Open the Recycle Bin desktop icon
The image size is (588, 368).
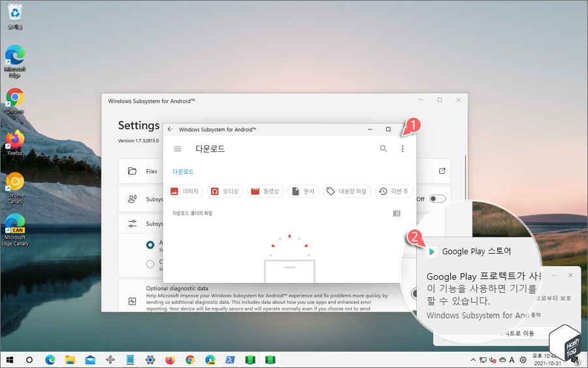pyautogui.click(x=15, y=17)
